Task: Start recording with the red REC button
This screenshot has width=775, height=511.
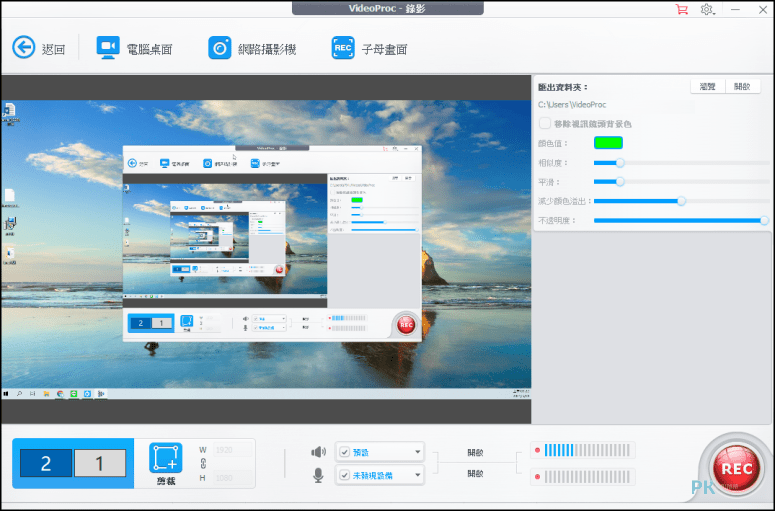Action: [735, 468]
